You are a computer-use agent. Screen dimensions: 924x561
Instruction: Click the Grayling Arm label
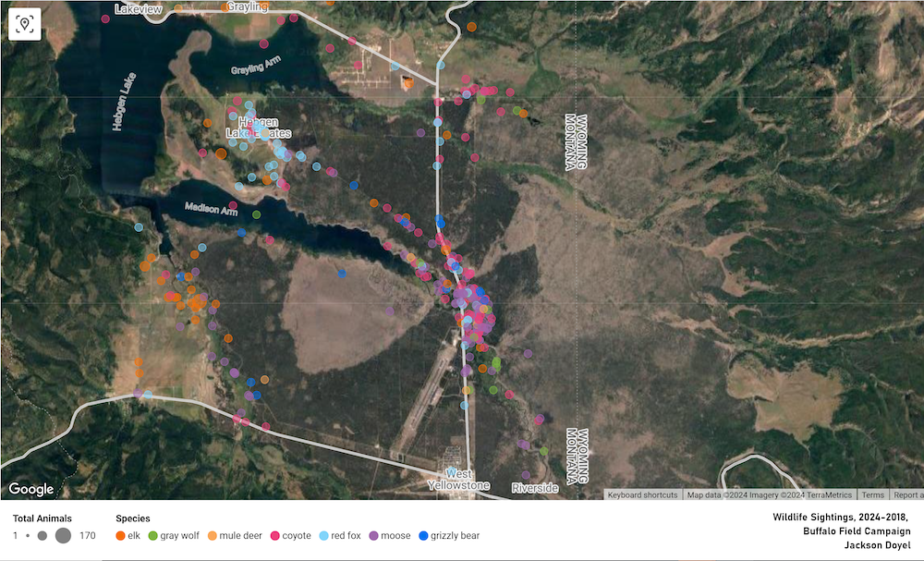pos(256,69)
